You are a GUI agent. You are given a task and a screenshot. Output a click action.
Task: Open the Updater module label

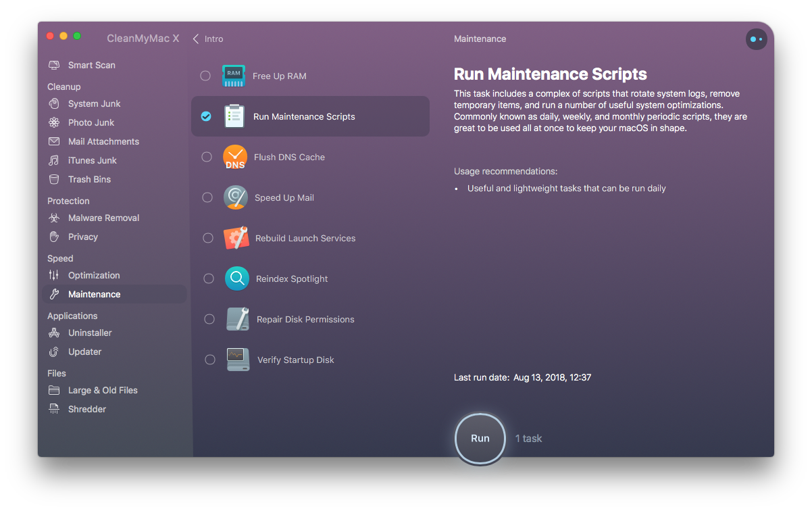coord(85,351)
